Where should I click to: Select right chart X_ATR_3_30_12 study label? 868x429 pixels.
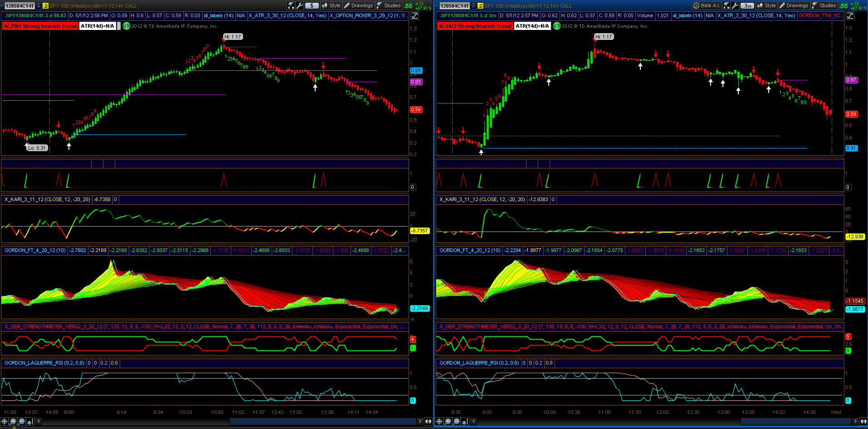(756, 15)
